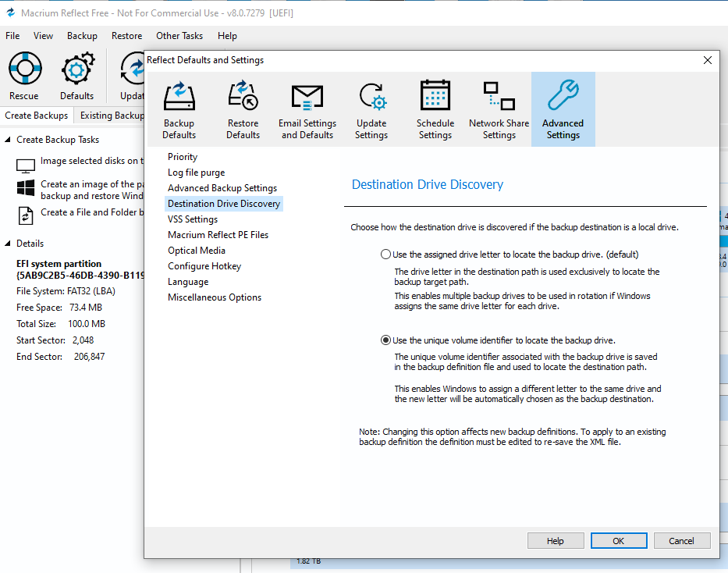Screen dimensions: 728x573
Task: Open Advanced Backup Settings entry
Action: [x=222, y=188]
